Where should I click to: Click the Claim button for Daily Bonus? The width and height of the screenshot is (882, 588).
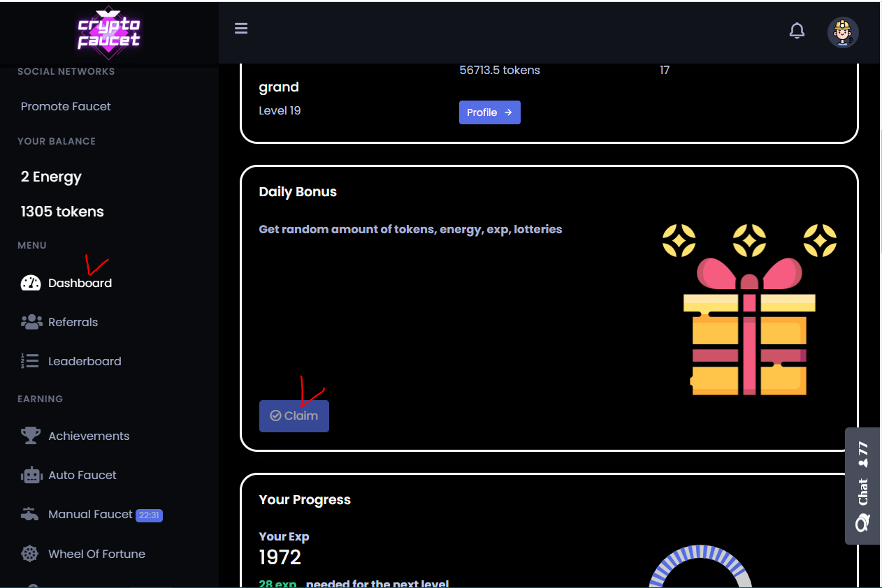[x=294, y=416]
